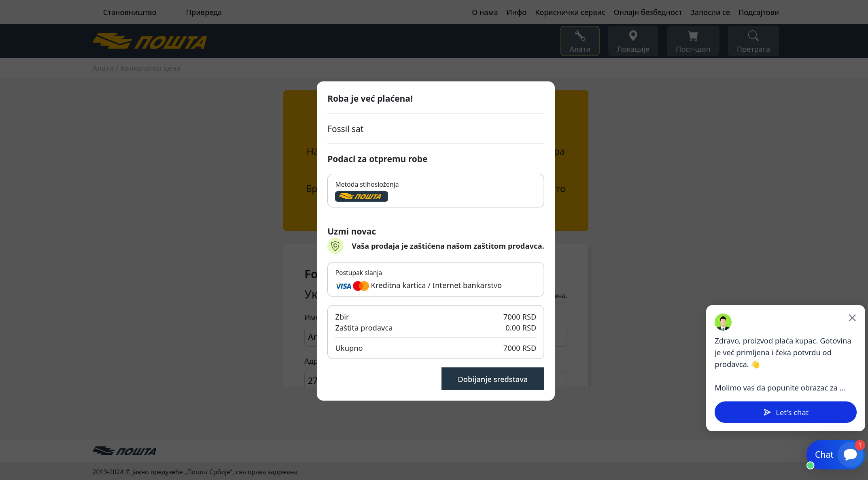Viewport: 868px width, 480px height.
Task: Click Molimo vas da popunite message
Action: [x=780, y=388]
